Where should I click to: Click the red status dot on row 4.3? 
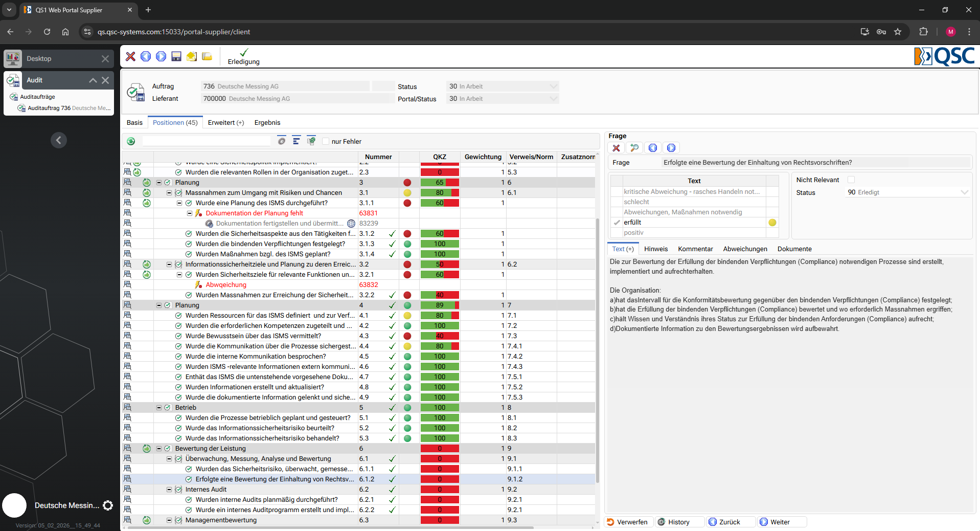coord(407,336)
